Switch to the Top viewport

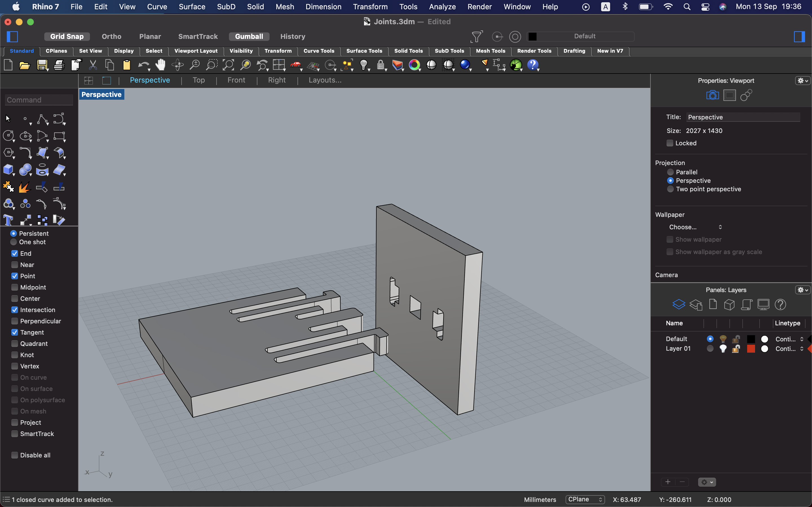coord(199,80)
